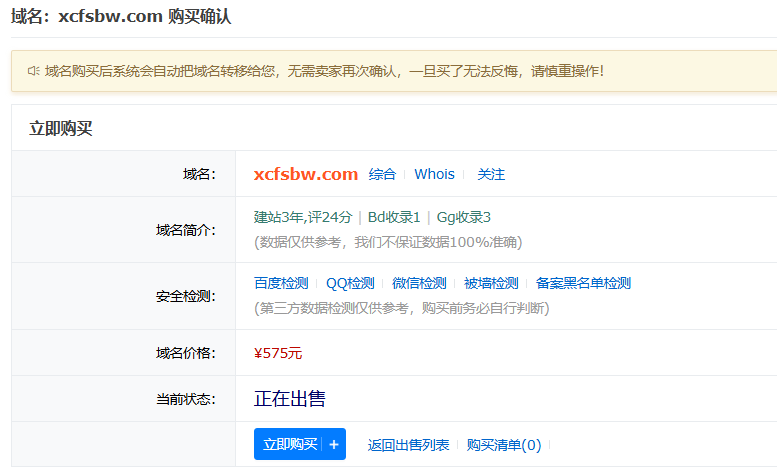This screenshot has width=777, height=467.
Task: Click the red ¥575元 price
Action: 278,353
